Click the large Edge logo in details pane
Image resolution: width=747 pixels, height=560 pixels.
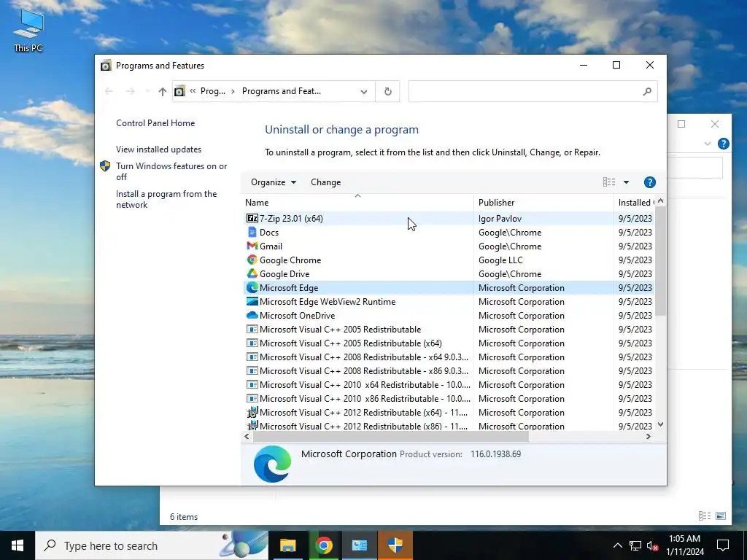[273, 464]
